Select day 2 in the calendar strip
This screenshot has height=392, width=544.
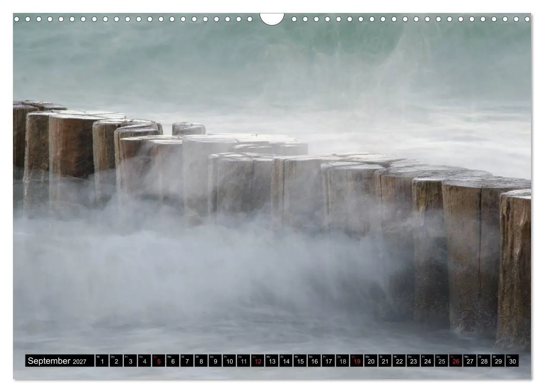[x=116, y=361]
